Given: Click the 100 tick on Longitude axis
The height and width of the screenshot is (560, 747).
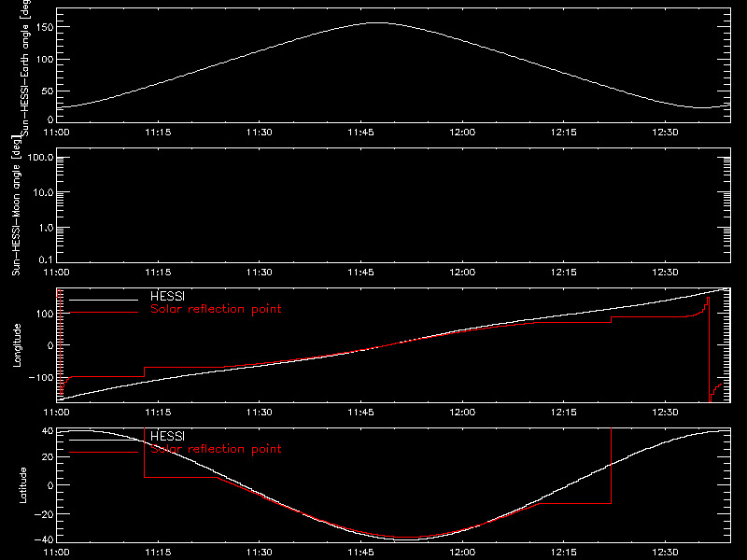Looking at the screenshot, I should [x=45, y=314].
